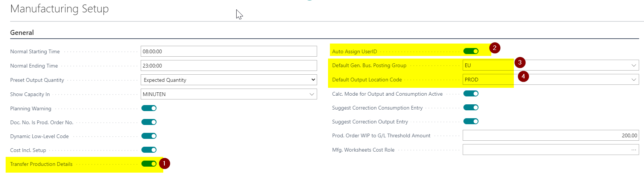The height and width of the screenshot is (182, 644).
Task: Toggle Transfer Production Details switch
Action: 149,164
